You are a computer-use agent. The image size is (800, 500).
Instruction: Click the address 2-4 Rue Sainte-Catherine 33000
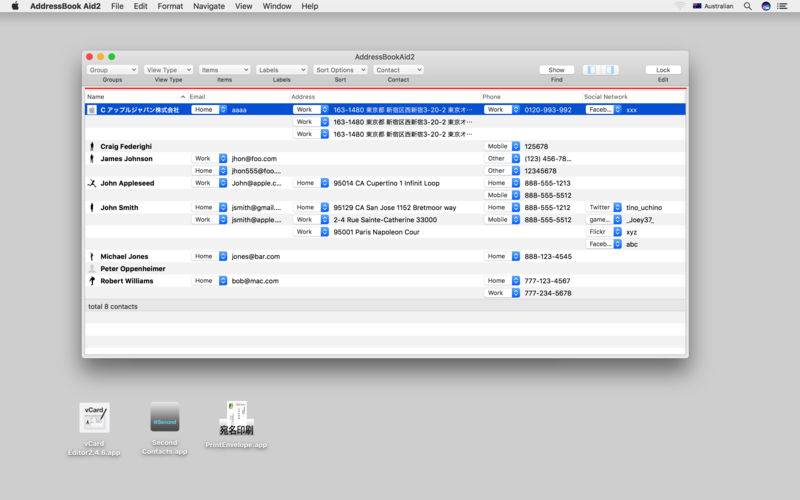[385, 220]
